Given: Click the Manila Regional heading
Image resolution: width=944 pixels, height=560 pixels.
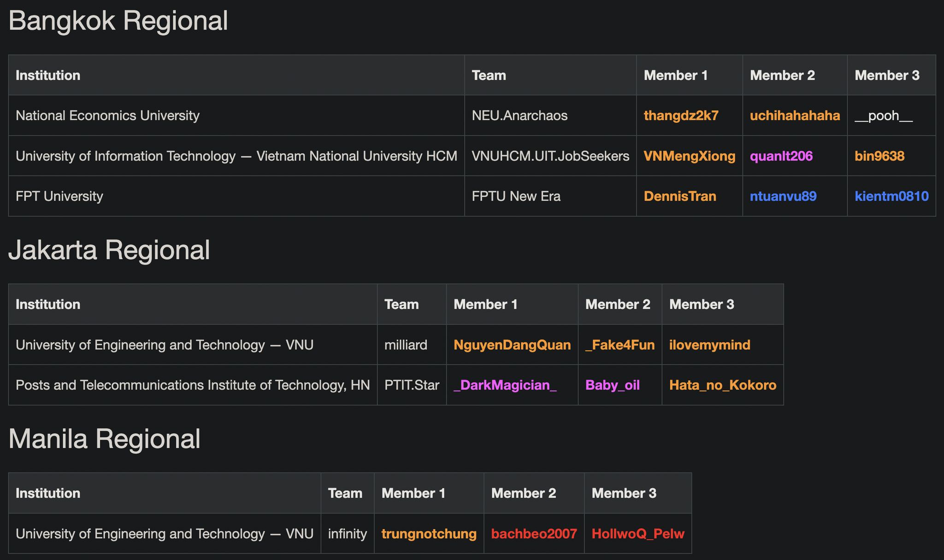Looking at the screenshot, I should [104, 439].
